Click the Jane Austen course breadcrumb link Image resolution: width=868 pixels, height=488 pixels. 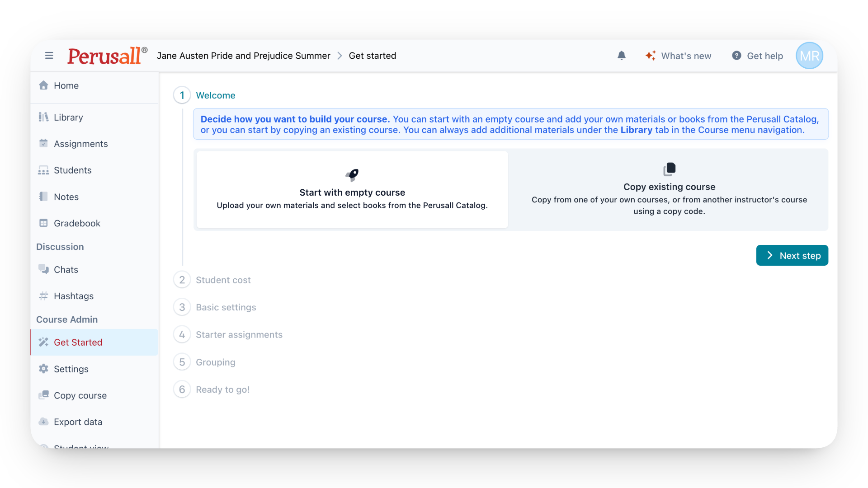[244, 56]
